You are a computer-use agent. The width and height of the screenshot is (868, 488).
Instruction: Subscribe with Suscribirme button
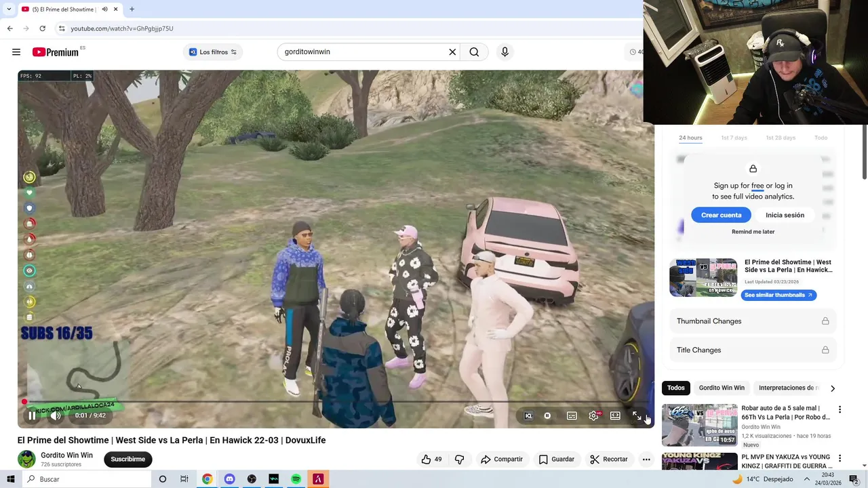(x=128, y=460)
